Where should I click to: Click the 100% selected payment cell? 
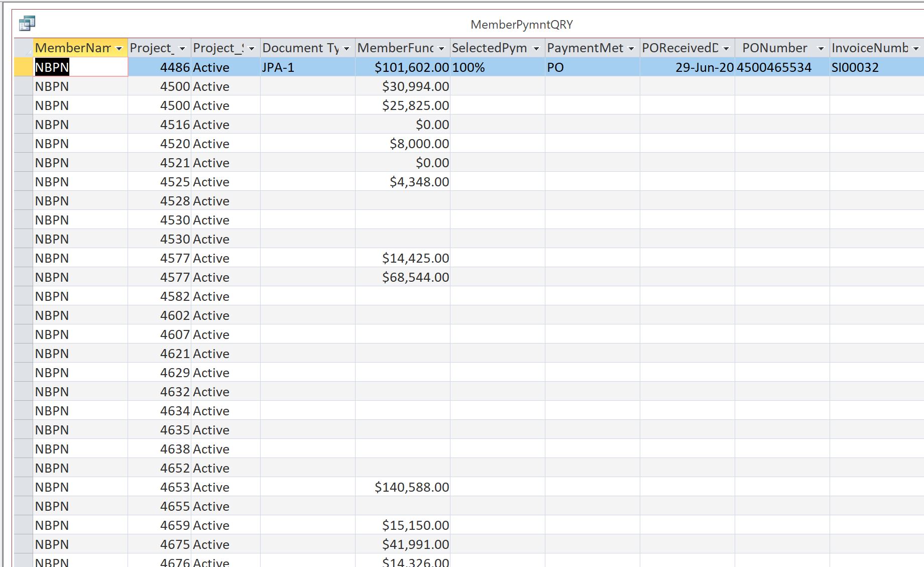pos(498,67)
